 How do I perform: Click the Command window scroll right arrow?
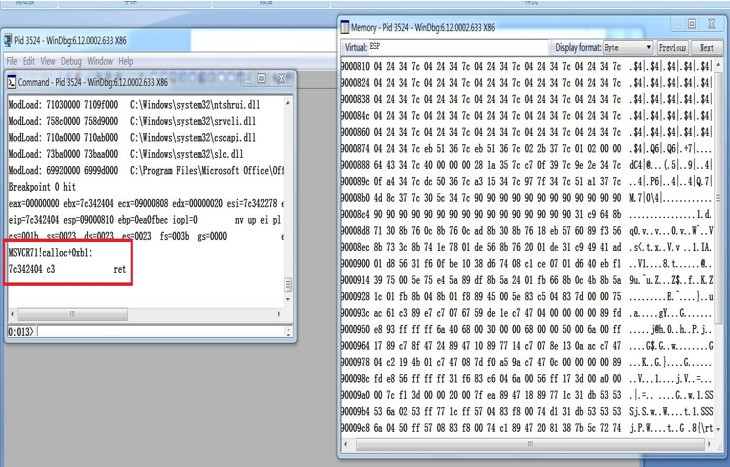tap(279, 314)
